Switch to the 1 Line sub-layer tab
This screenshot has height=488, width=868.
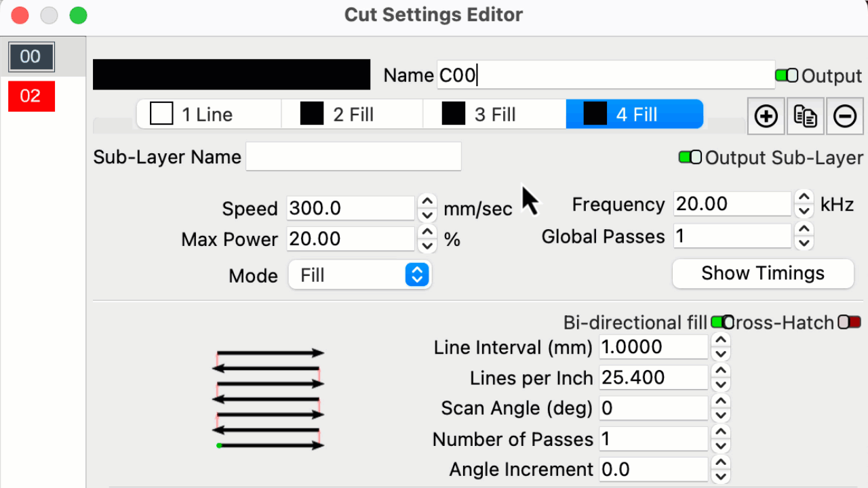tap(209, 115)
